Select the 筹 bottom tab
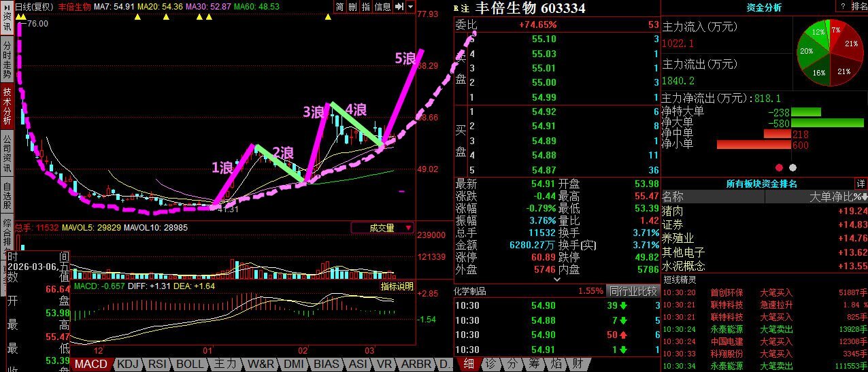 [534, 365]
